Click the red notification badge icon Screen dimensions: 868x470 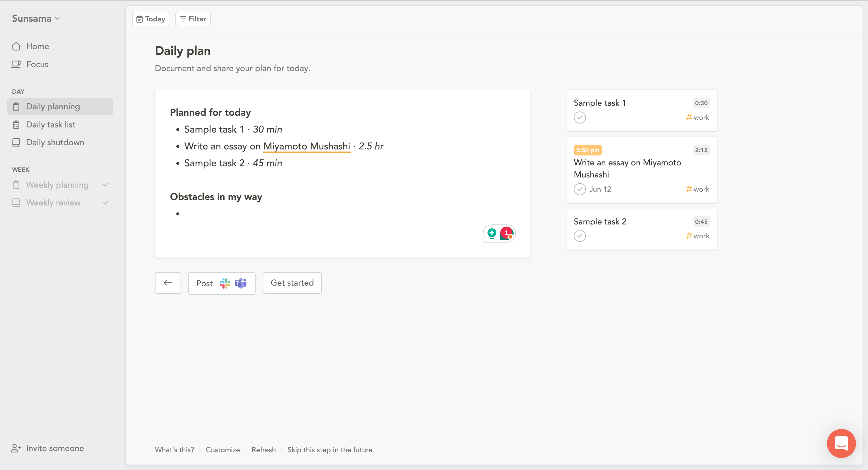[506, 233]
